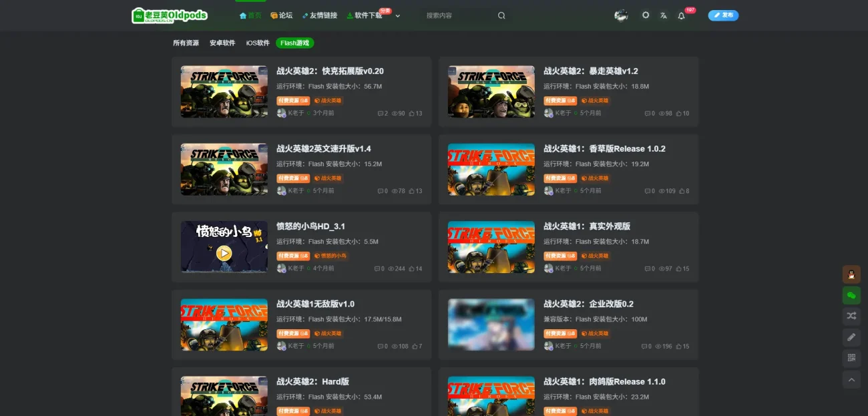868x416 pixels.
Task: Open title 战火英雄1：肉鸽版Release 1.1.0
Action: 604,381
